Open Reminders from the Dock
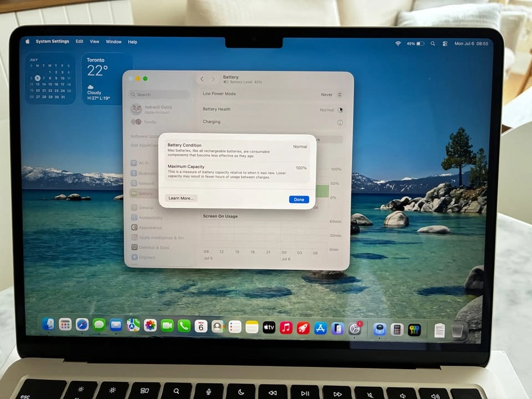532x399 pixels. (x=235, y=327)
